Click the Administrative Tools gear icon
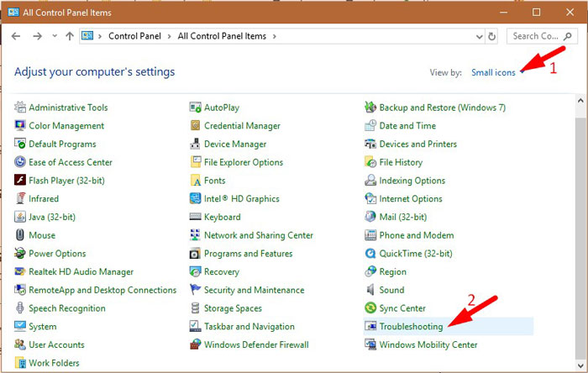 coord(20,108)
